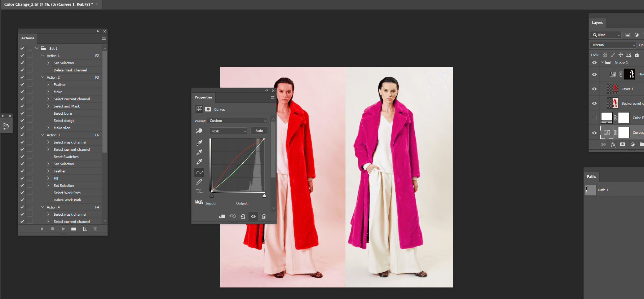Click the smooth curve values icon
Screen dimensions: 644x299
[199, 191]
